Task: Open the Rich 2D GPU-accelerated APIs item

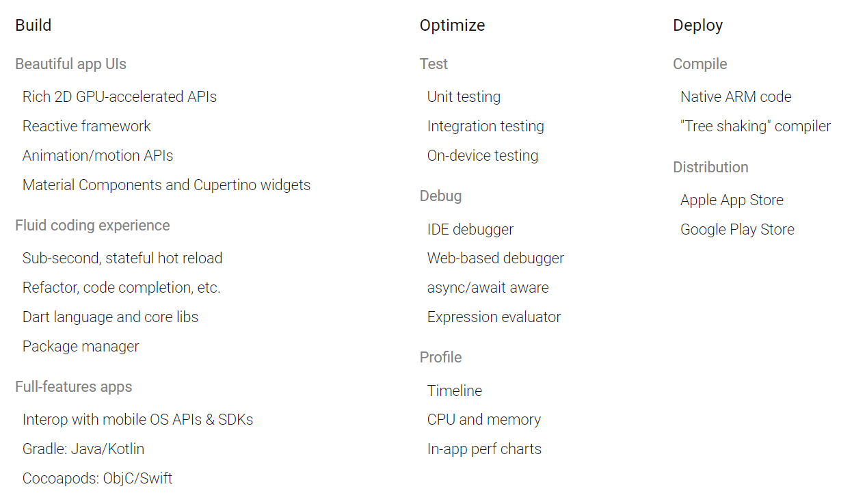Action: 120,97
